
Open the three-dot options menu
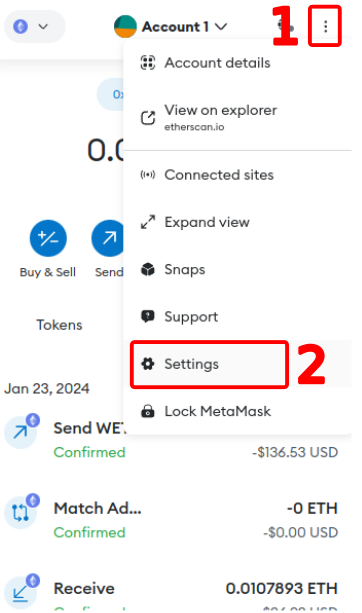[x=325, y=27]
